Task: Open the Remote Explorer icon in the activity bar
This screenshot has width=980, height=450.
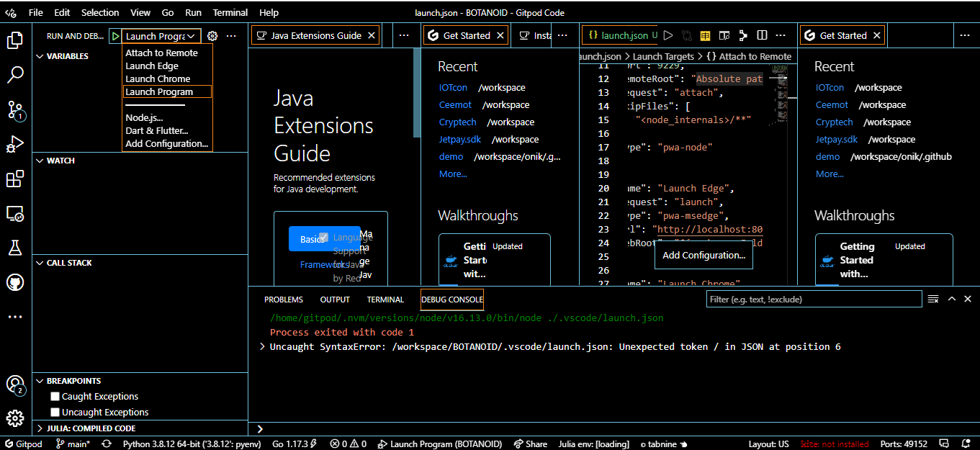Action: pos(15,214)
